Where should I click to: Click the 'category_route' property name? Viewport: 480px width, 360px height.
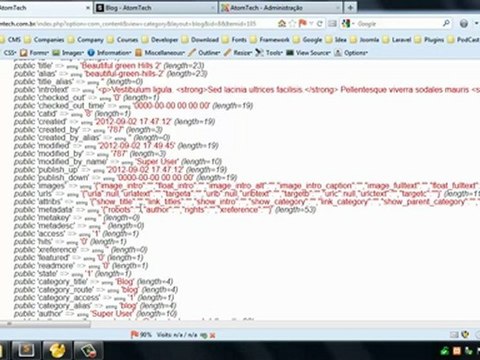tap(65, 289)
